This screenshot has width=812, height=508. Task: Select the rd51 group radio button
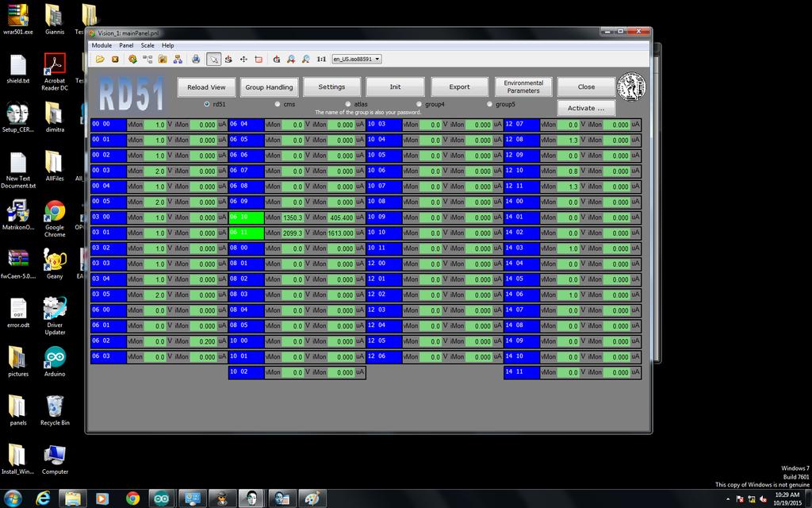click(x=207, y=104)
